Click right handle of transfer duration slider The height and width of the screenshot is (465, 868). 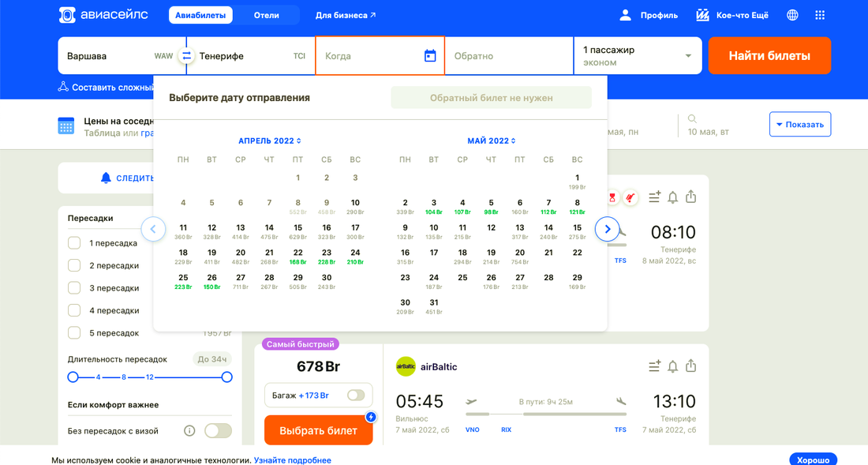(x=226, y=377)
